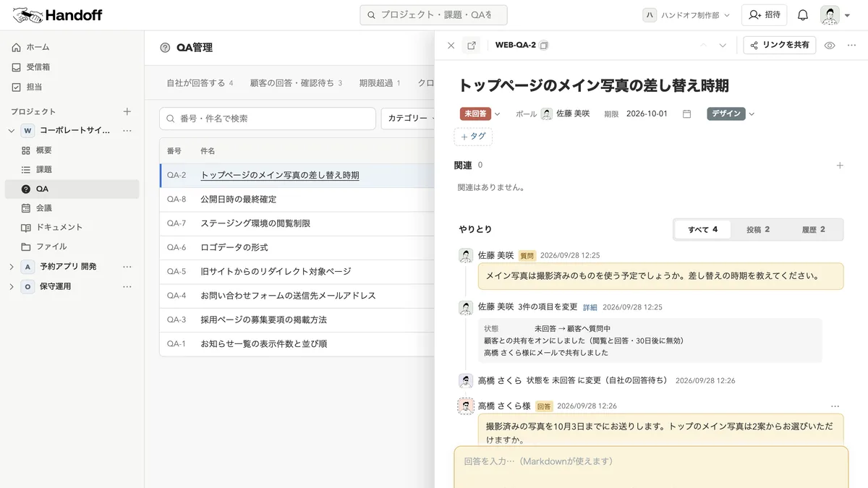
Task: Open row QA-5 旧サイトからのリダイレクト対象ページ
Action: (297, 272)
